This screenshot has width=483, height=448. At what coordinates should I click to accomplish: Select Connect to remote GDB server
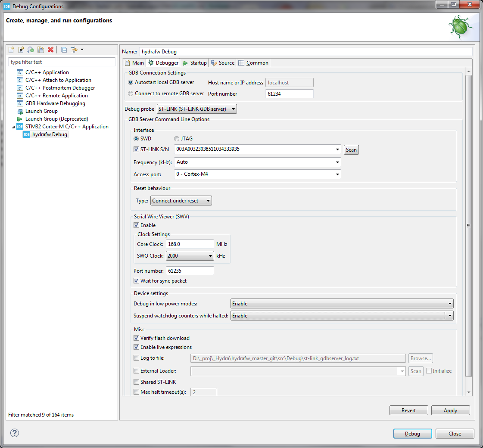(131, 93)
